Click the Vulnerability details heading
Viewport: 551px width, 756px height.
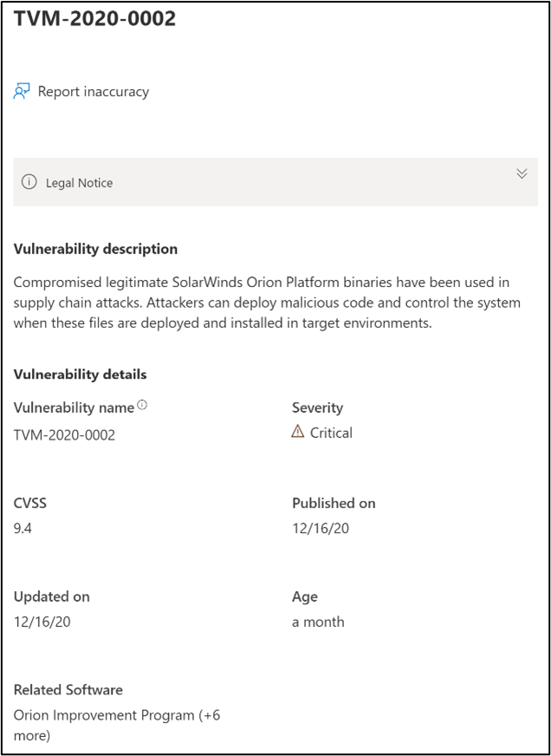80,375
